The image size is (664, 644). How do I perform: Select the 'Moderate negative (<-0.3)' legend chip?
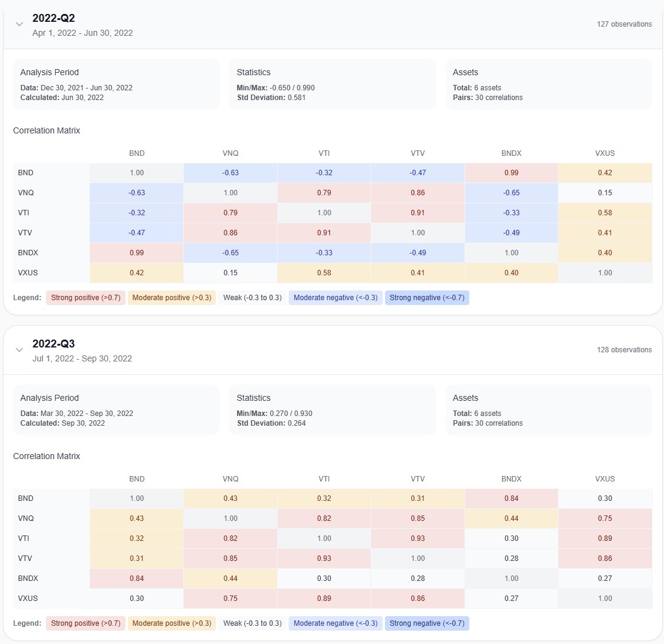click(x=335, y=297)
